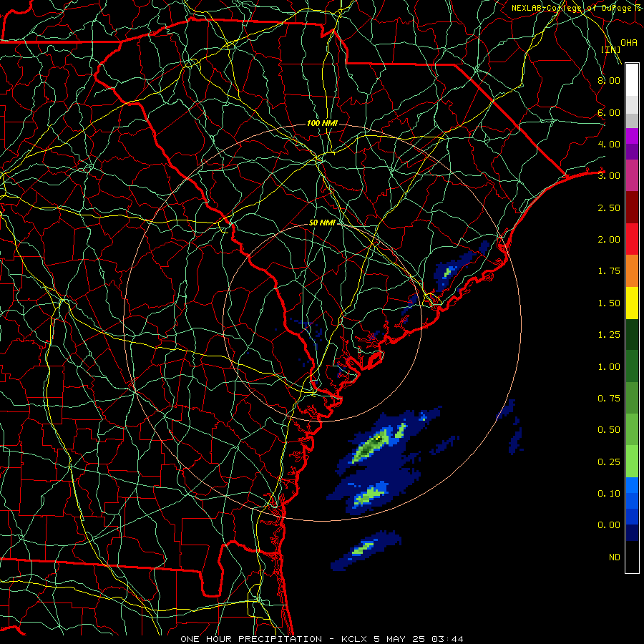
Task: Select the 2.50 legend value
Action: tap(609, 208)
